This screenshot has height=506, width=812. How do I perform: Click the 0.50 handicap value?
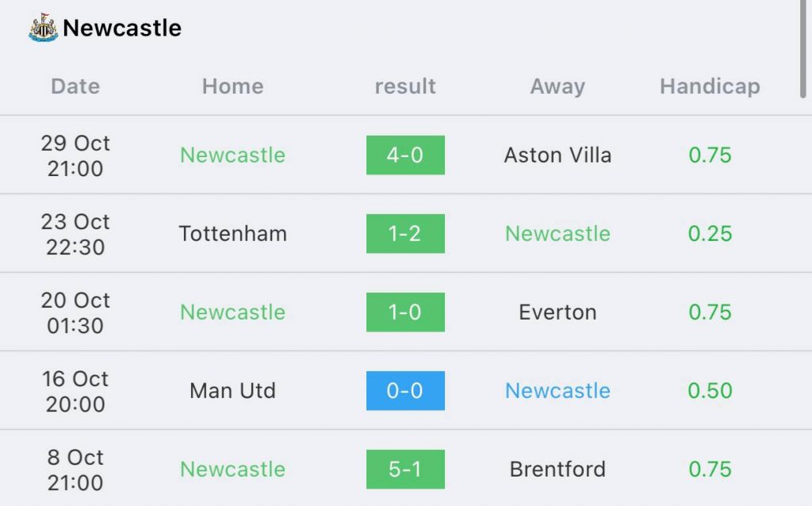coord(710,390)
